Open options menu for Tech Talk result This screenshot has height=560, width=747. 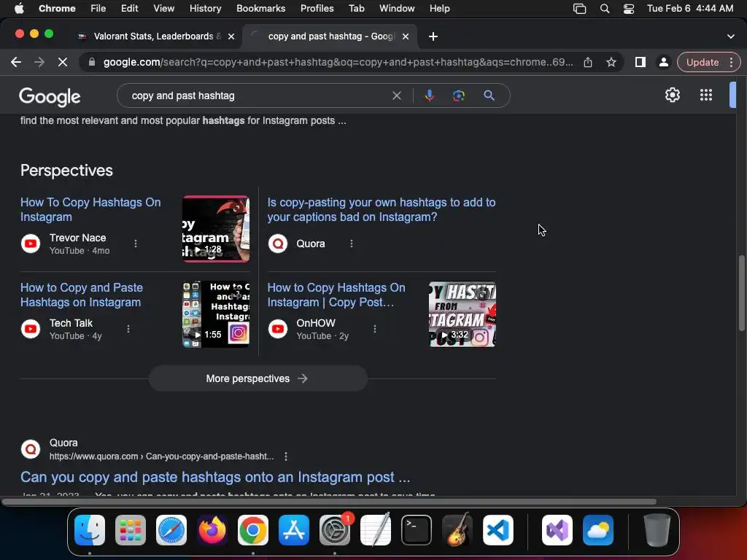tap(128, 329)
